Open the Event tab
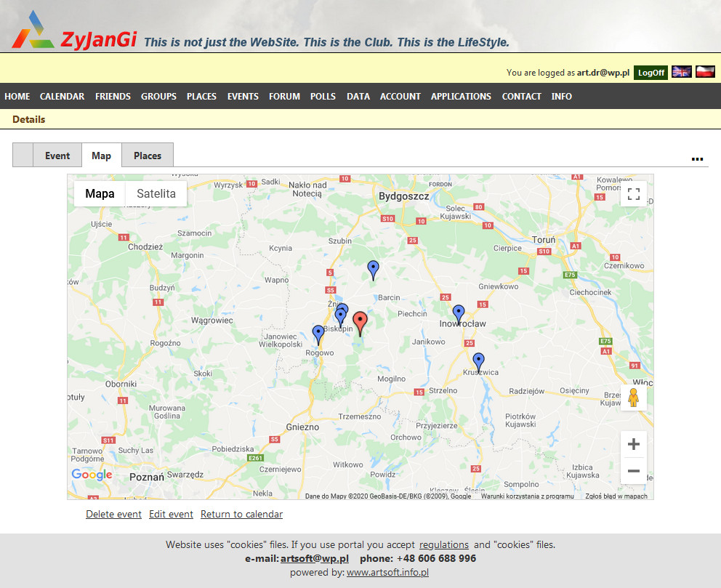 57,156
